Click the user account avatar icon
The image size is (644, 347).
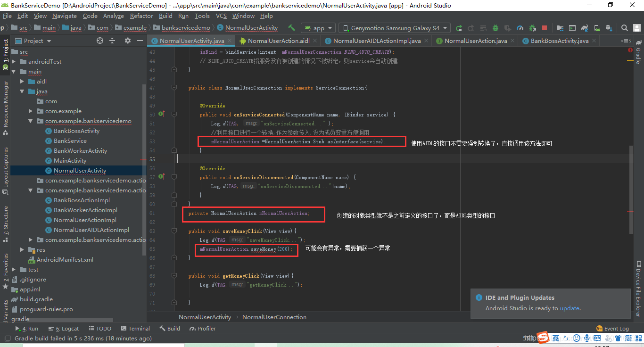coord(636,28)
